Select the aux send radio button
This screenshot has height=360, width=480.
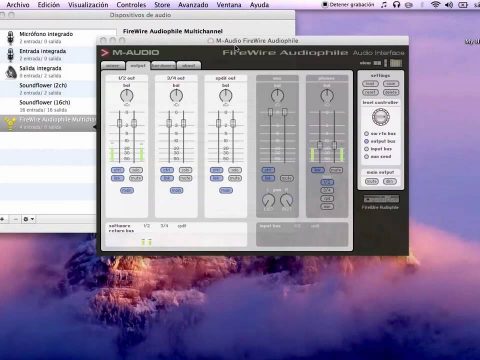click(x=366, y=157)
